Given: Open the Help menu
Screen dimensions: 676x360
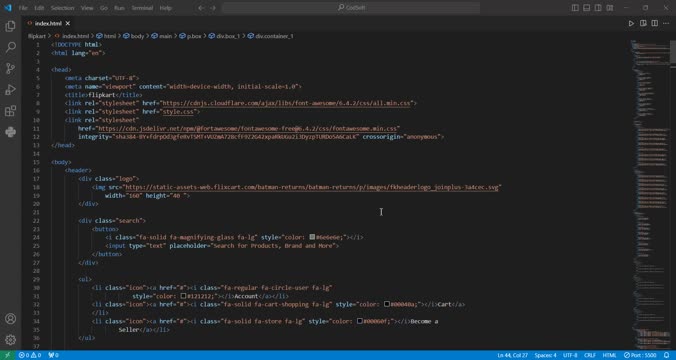Looking at the screenshot, I should (x=166, y=8).
